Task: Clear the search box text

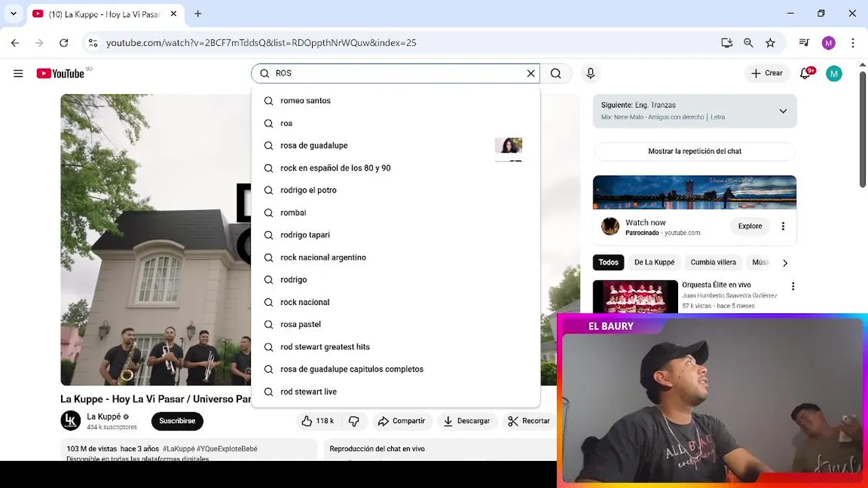Action: [531, 73]
